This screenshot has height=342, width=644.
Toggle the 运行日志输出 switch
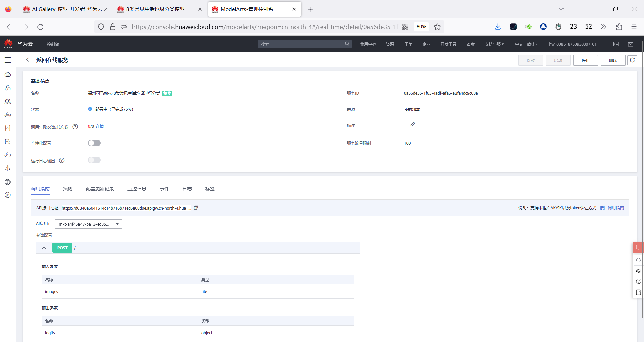point(94,160)
